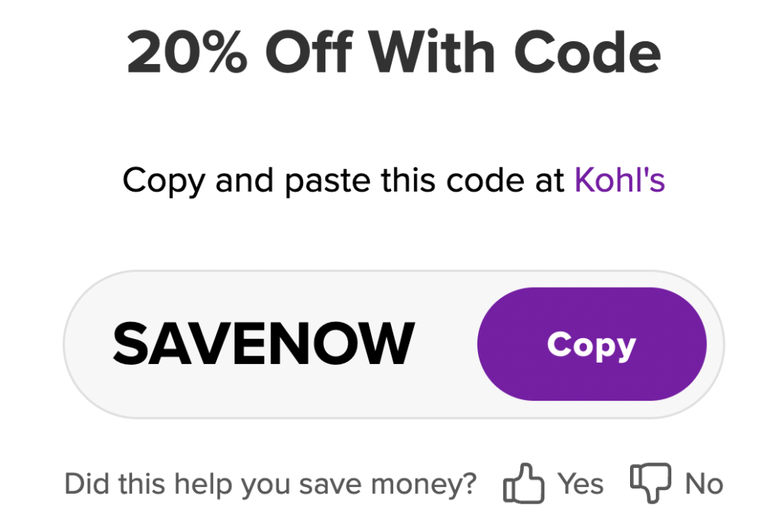Click the white 'Copy' label text
The width and height of the screenshot is (782, 532).
(x=592, y=346)
